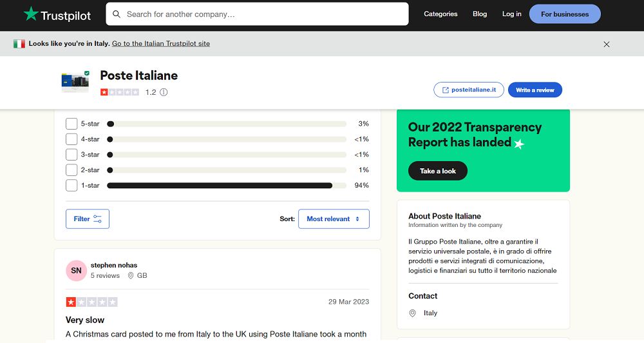The image size is (644, 343).
Task: Open the Blog menu item
Action: (x=480, y=14)
